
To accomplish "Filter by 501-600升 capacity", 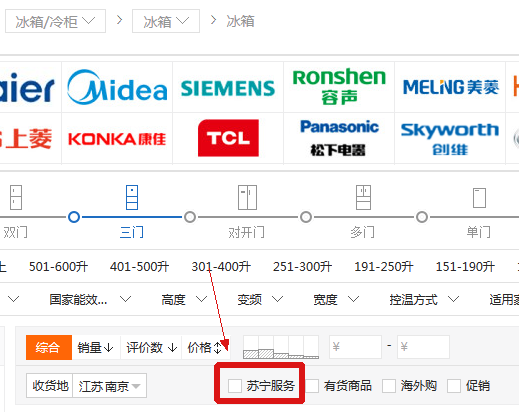I will point(58,267).
